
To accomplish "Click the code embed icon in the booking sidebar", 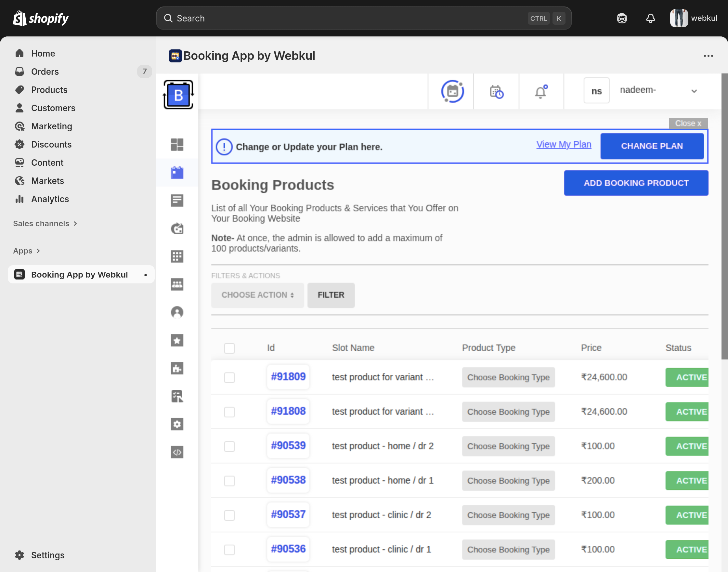I will (x=177, y=452).
